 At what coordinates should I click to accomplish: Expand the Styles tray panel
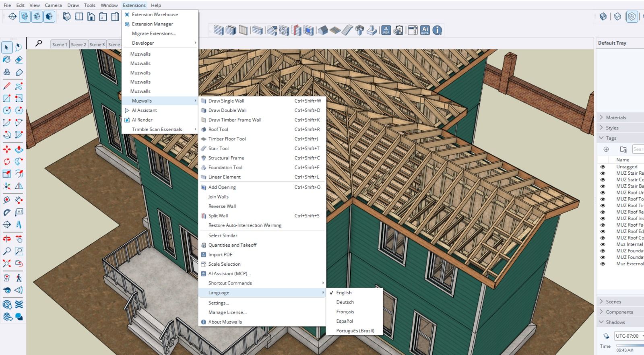(x=620, y=128)
